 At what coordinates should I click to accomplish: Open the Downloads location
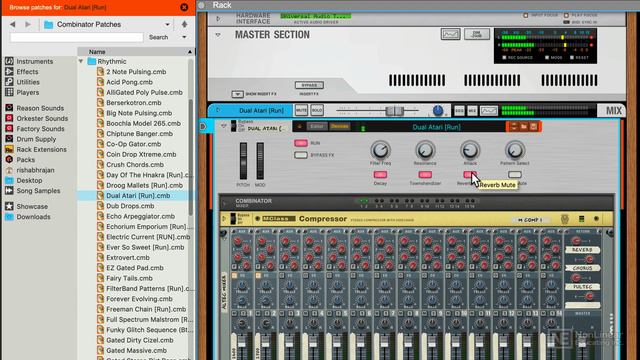[28, 217]
